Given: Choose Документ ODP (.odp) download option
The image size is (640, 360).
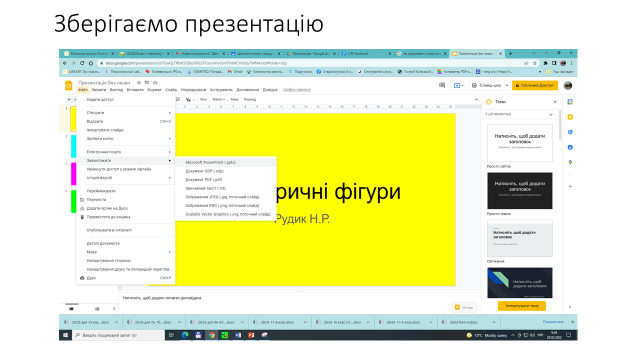Looking at the screenshot, I should point(226,171).
